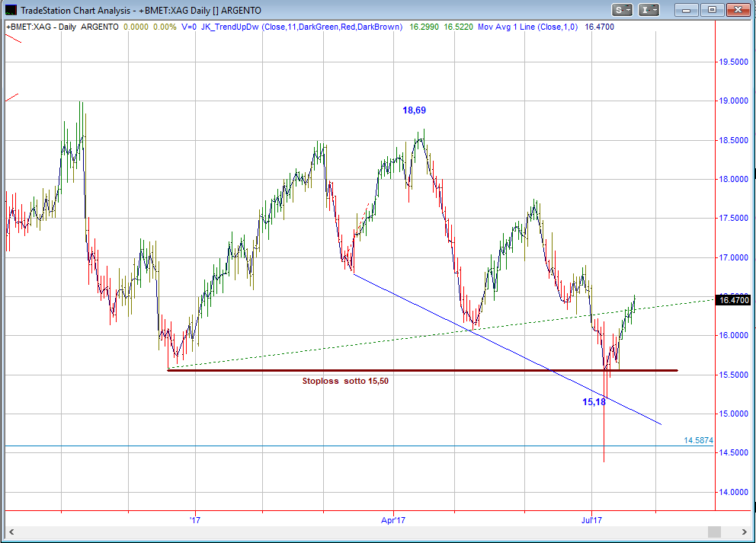Click the 14.5000 price axis label

point(733,453)
